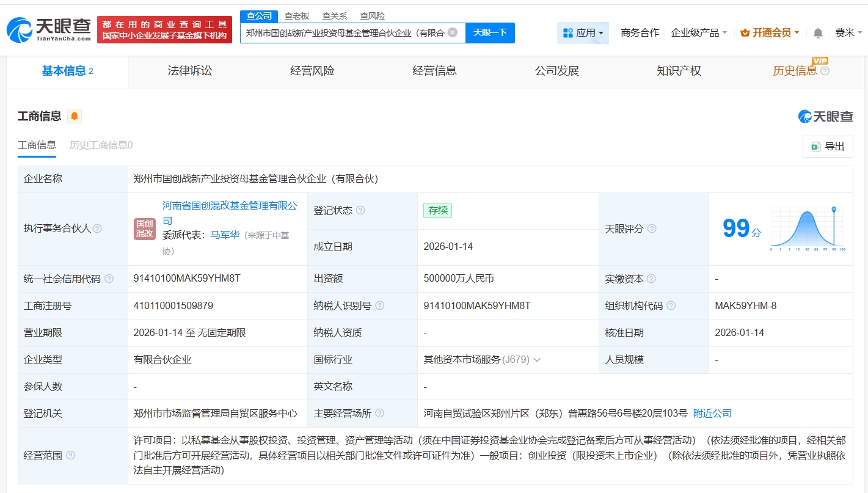Click the help icon beside 统一社会信用代码
The height and width of the screenshot is (493, 868).
[109, 278]
